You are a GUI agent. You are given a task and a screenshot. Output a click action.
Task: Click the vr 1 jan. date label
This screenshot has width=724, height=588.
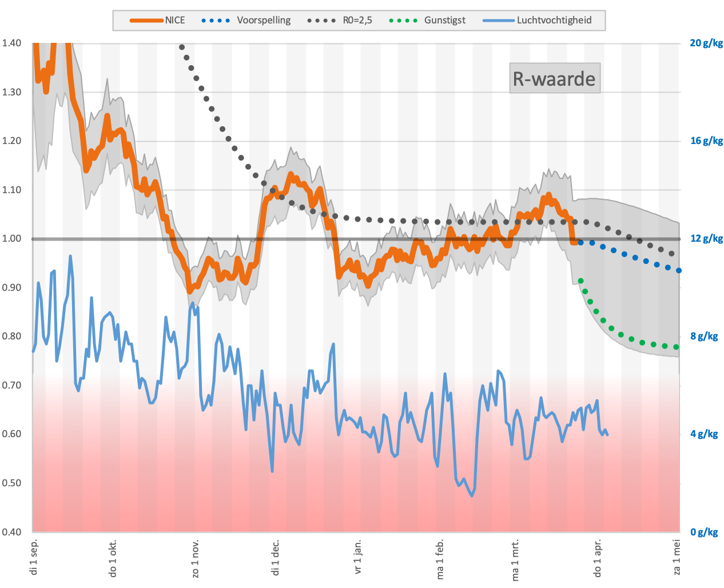point(359,556)
